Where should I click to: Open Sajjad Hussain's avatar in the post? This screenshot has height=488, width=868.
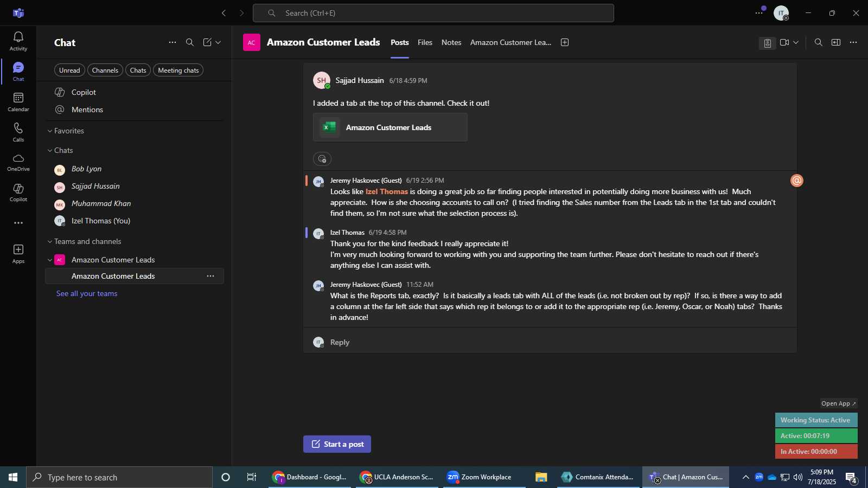[x=322, y=80]
